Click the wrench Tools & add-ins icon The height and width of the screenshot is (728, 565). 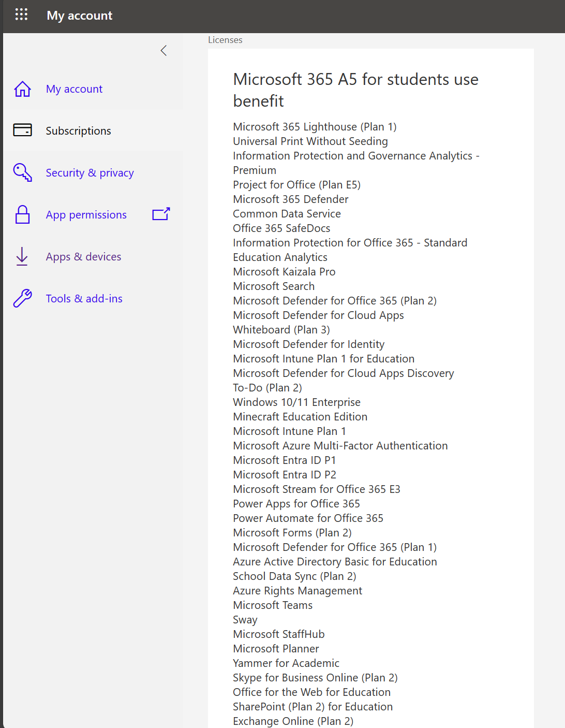pyautogui.click(x=22, y=298)
